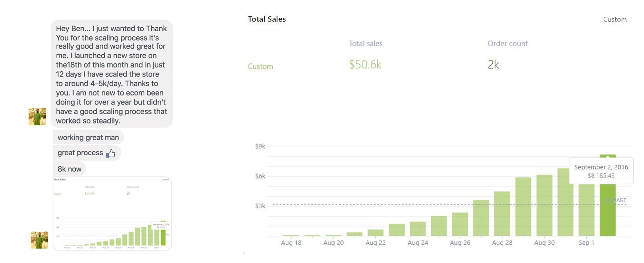Click the "8k now" message bubble
This screenshot has width=644, height=263.
(70, 169)
